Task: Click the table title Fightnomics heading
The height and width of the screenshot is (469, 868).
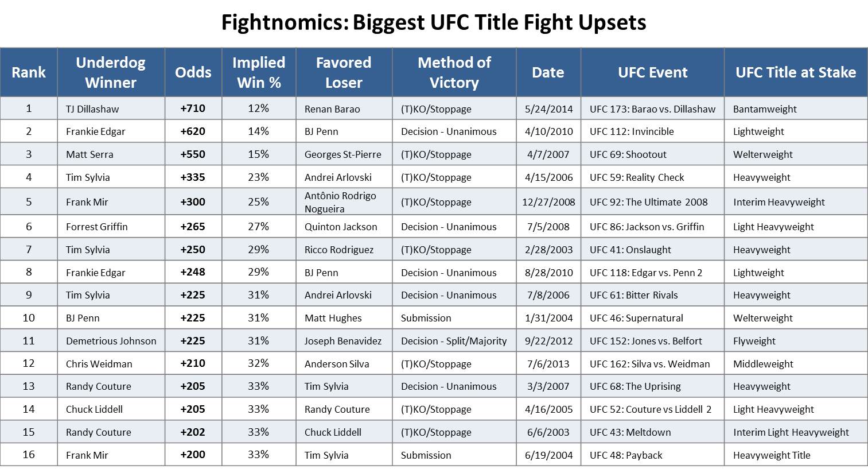Action: pyautogui.click(x=434, y=23)
